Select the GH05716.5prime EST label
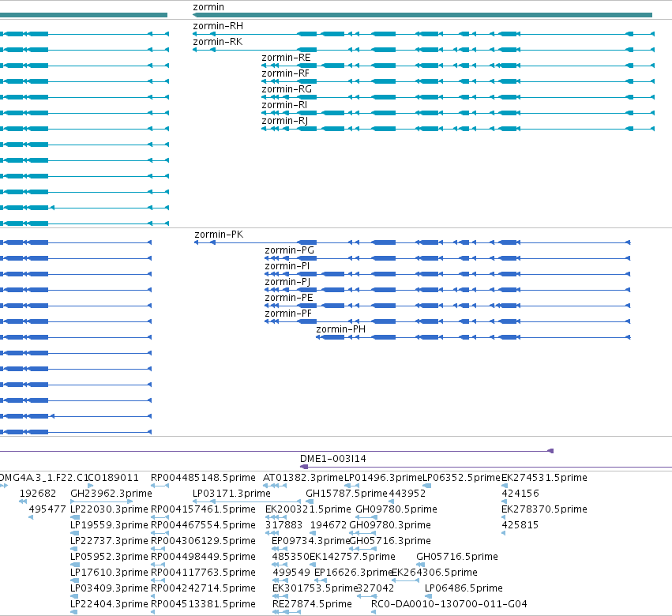Screen dimensions: 672x616 point(457,558)
